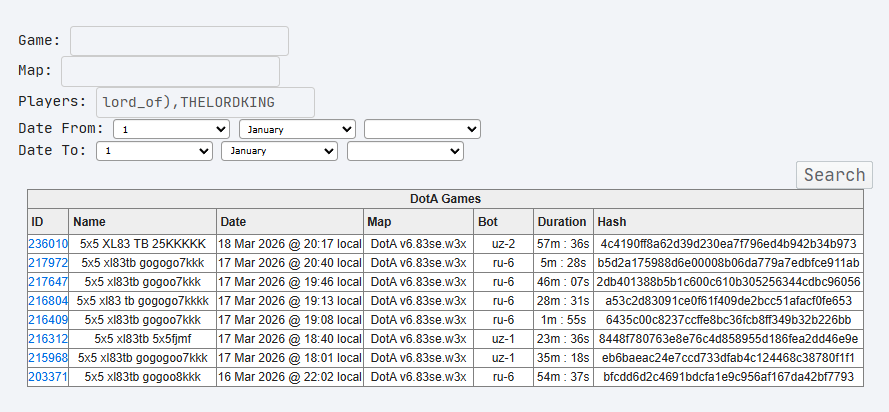
Task: Select game name 5x5 XL83 TB 25KKKKK
Action: point(142,244)
